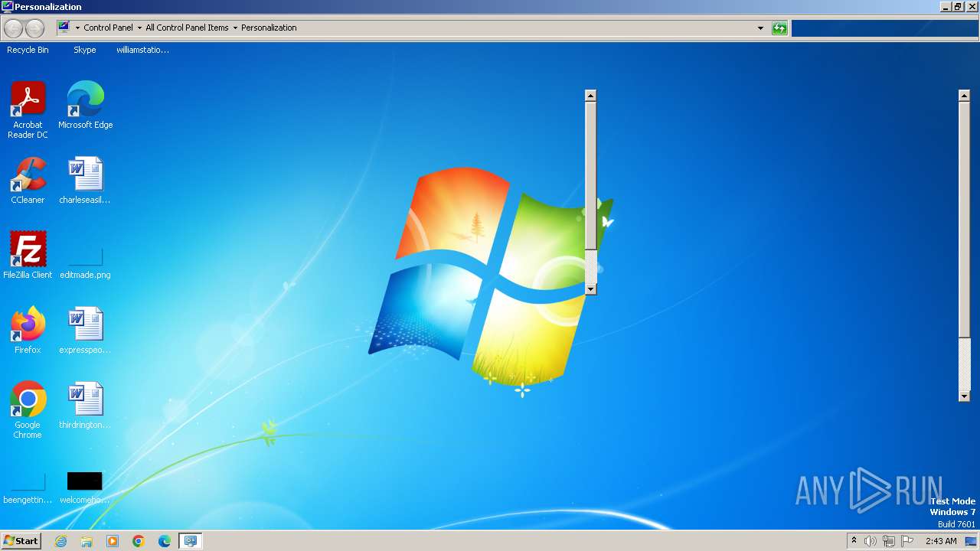Activate the Personalization taskbar button
The image size is (980, 551).
point(190,541)
